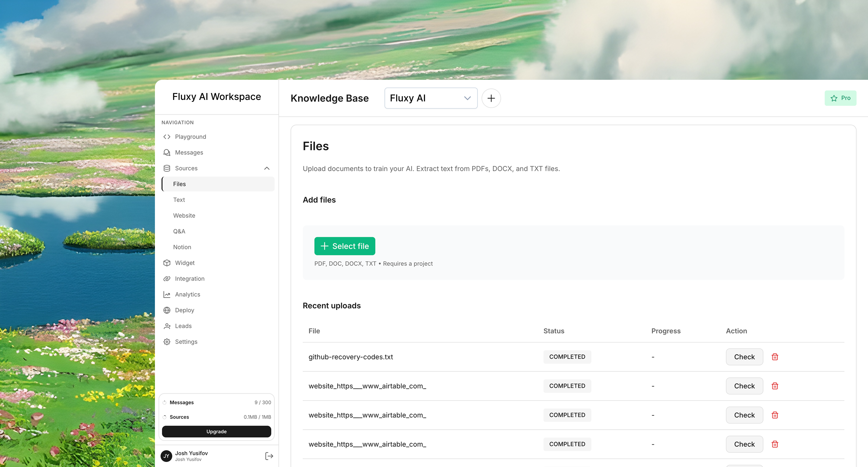The height and width of the screenshot is (467, 868).
Task: Delete github-recovery-codes.txt with the trash icon
Action: point(774,357)
